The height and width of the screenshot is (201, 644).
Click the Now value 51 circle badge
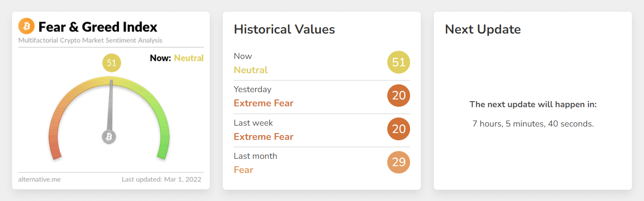point(399,62)
